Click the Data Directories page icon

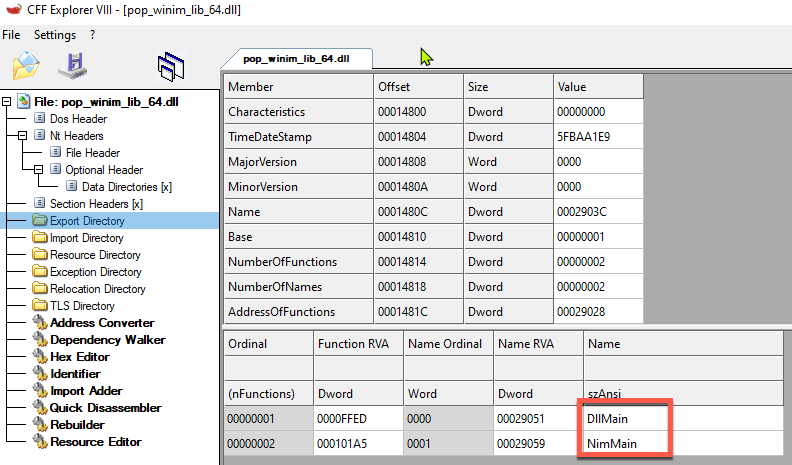tap(72, 186)
